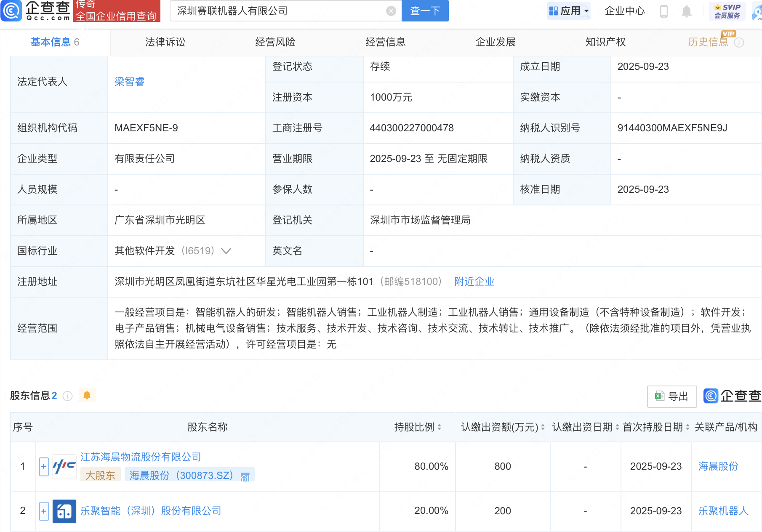Image resolution: width=762 pixels, height=532 pixels.
Task: Expand the 乐聚智能 shareholder row
Action: pyautogui.click(x=44, y=511)
